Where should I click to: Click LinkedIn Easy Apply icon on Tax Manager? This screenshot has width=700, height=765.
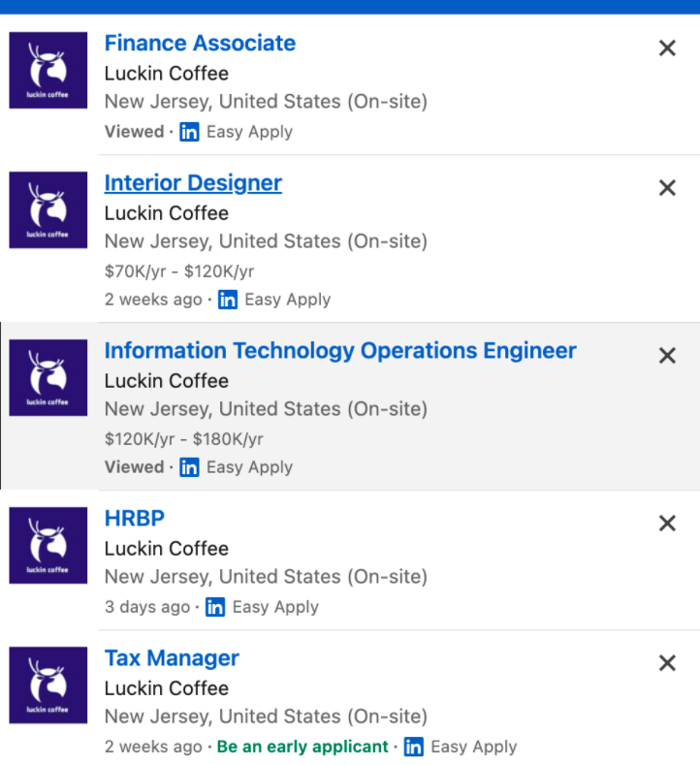pos(414,747)
